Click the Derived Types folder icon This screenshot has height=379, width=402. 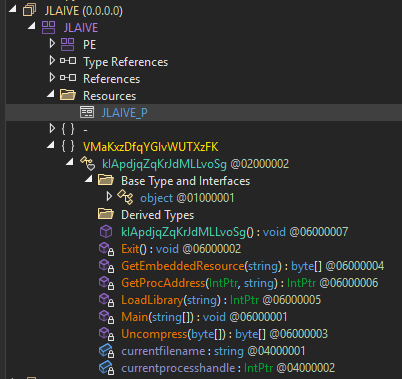(x=106, y=214)
